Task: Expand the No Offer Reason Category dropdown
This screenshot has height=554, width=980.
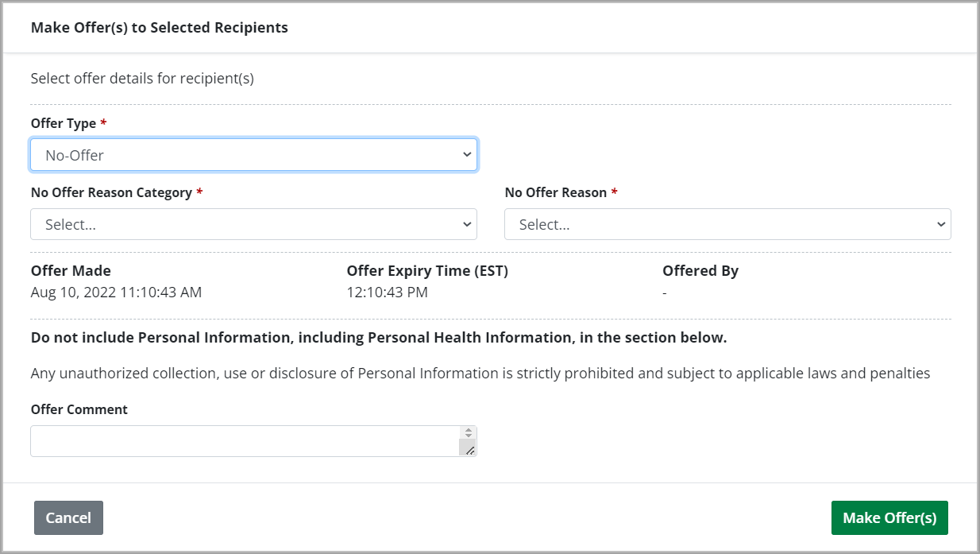Action: click(x=253, y=224)
